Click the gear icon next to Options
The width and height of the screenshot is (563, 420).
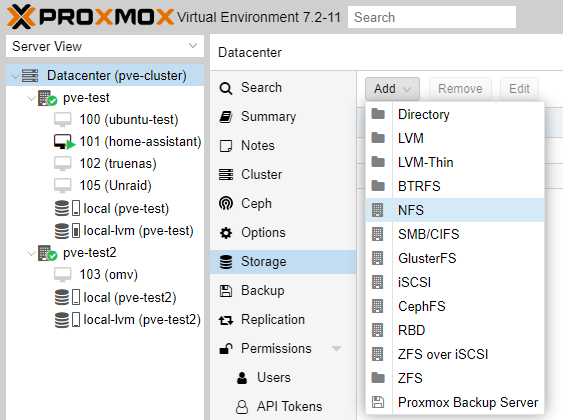[x=226, y=233]
